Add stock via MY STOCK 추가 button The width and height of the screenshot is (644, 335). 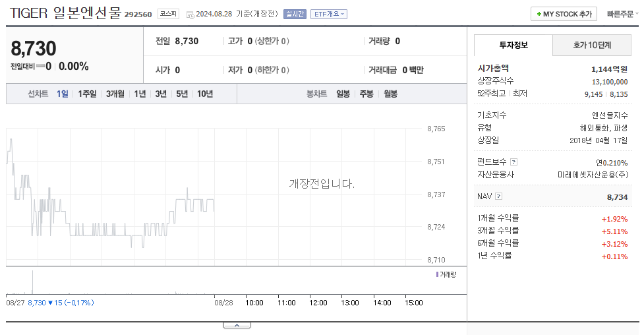[564, 14]
